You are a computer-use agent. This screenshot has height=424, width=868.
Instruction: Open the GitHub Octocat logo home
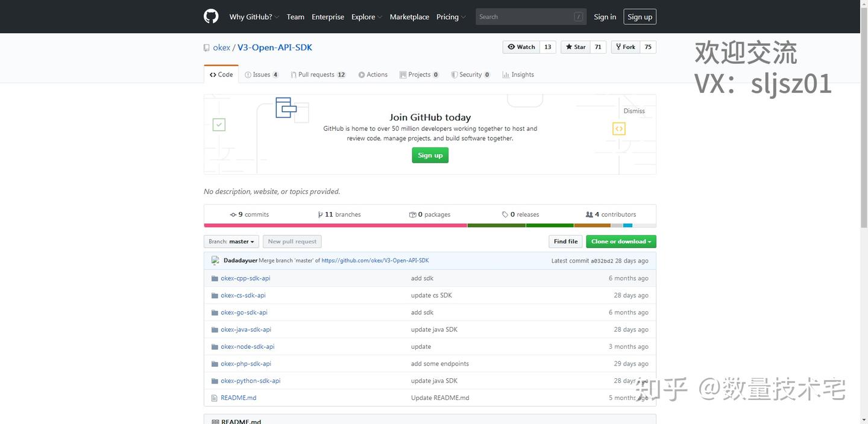point(211,16)
